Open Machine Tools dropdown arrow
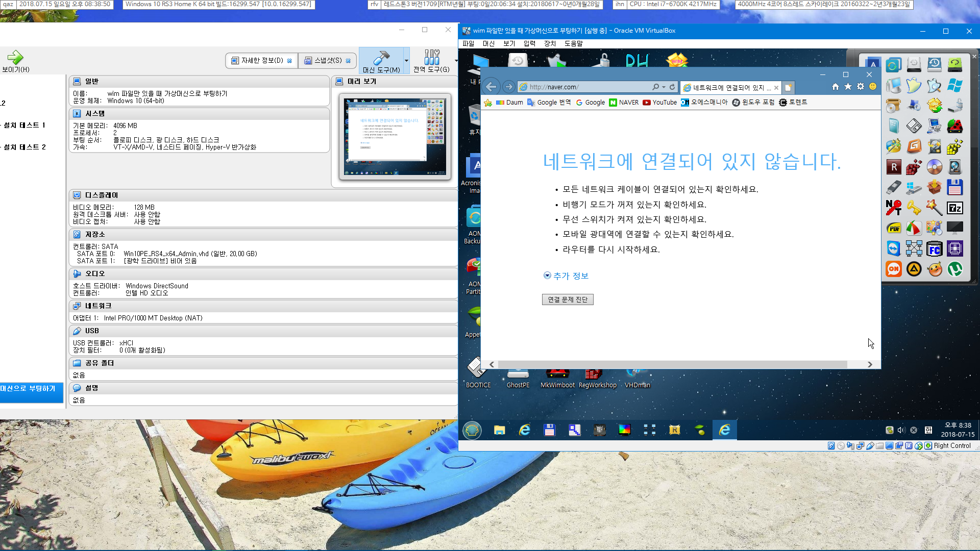This screenshot has height=551, width=980. [406, 61]
